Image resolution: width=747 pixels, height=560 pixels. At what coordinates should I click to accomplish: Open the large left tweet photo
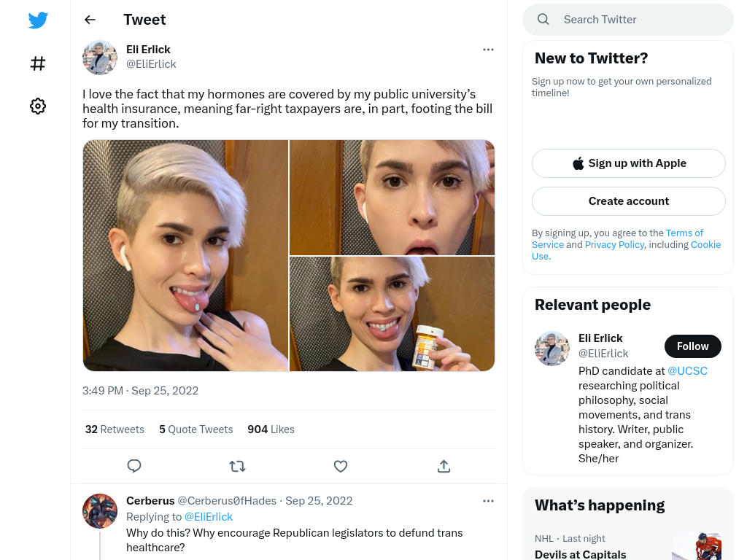coord(186,255)
